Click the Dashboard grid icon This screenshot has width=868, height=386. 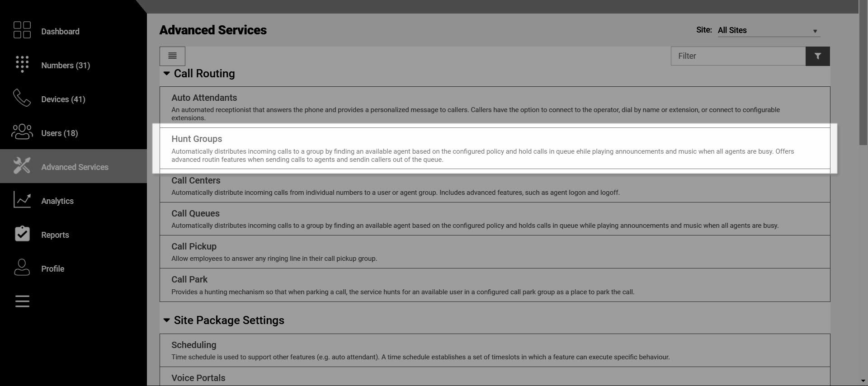pos(22,30)
